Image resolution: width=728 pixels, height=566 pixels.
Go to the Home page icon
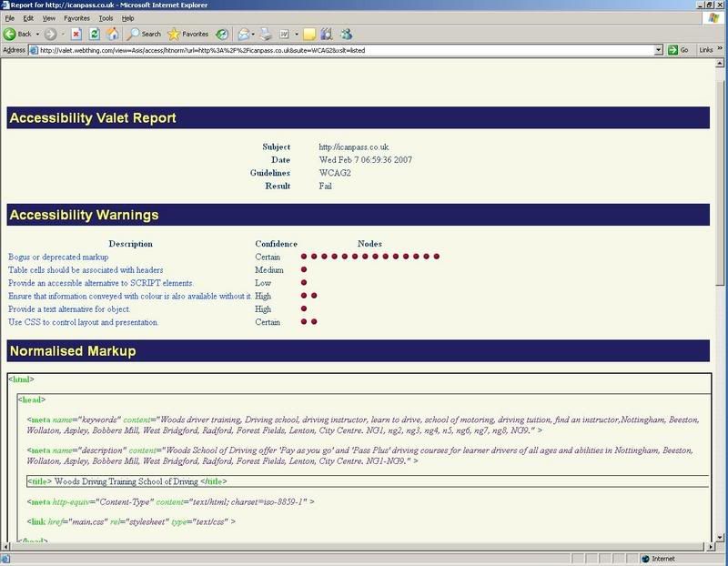coord(112,34)
